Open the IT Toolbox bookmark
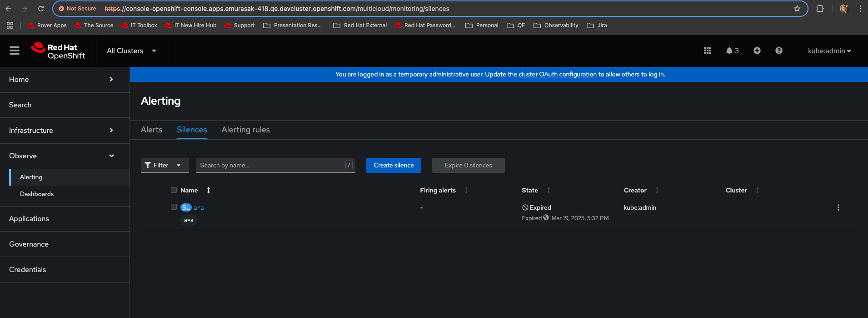Image resolution: width=868 pixels, height=318 pixels. pyautogui.click(x=139, y=25)
